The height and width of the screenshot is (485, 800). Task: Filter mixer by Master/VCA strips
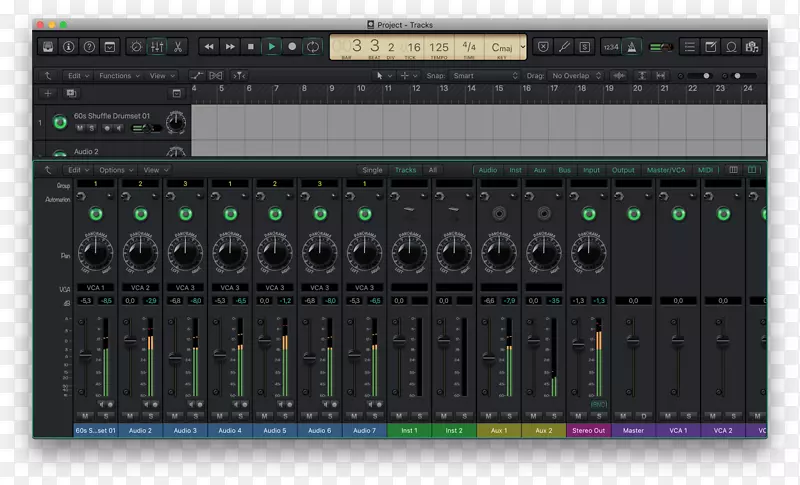[x=664, y=170]
